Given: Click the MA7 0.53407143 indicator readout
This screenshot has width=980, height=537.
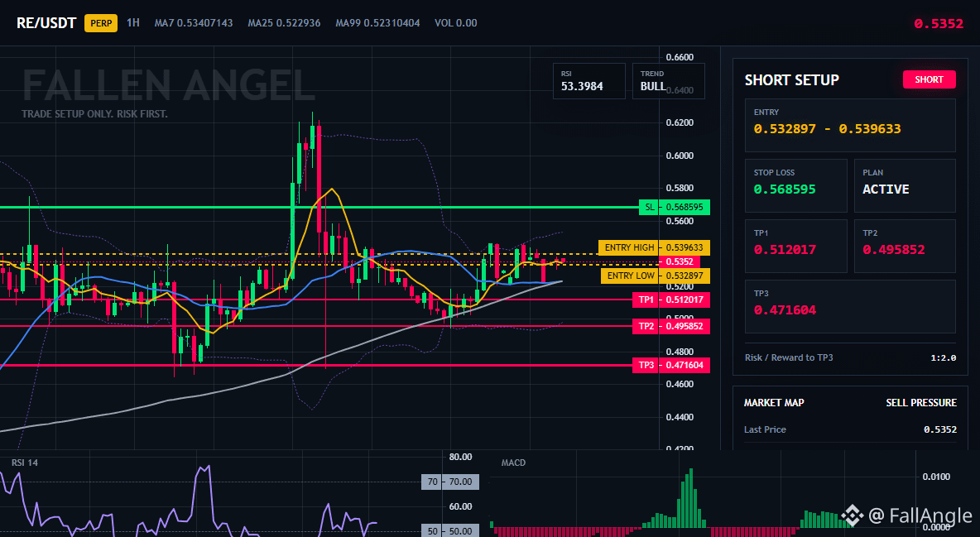Looking at the screenshot, I should click(194, 23).
